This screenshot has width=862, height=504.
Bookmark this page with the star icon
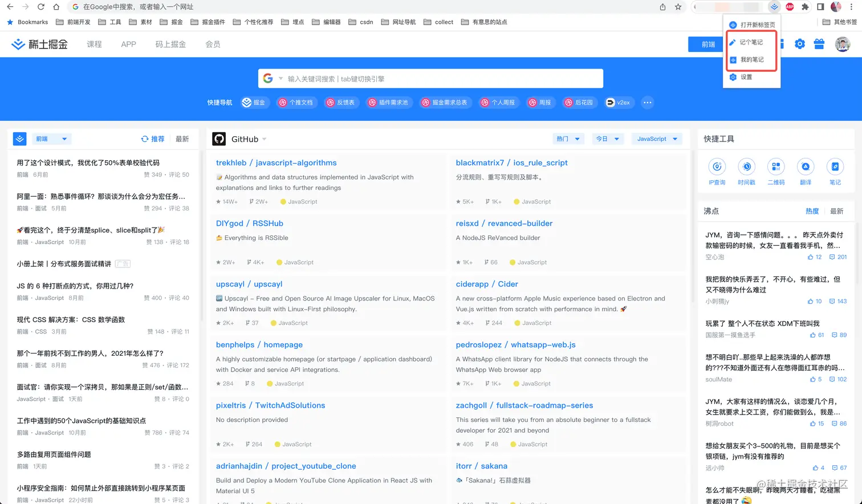point(678,7)
